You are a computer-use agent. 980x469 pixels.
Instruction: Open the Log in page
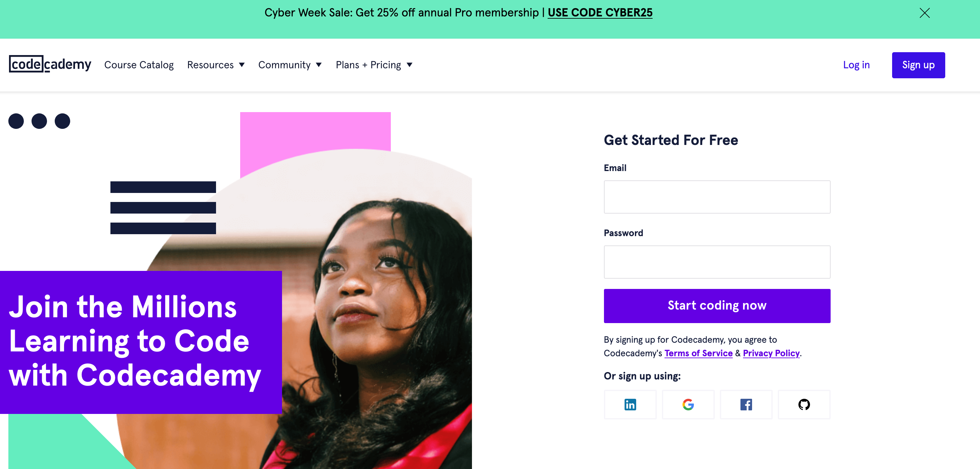pyautogui.click(x=856, y=65)
